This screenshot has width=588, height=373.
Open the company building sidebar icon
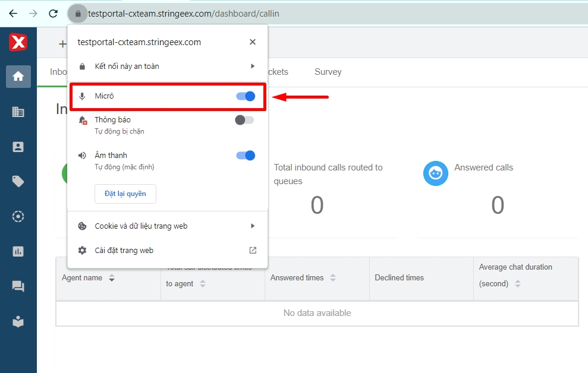(x=18, y=112)
